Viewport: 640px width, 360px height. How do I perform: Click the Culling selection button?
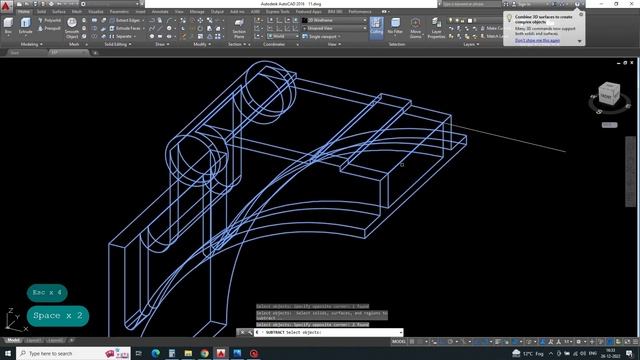(x=376, y=27)
